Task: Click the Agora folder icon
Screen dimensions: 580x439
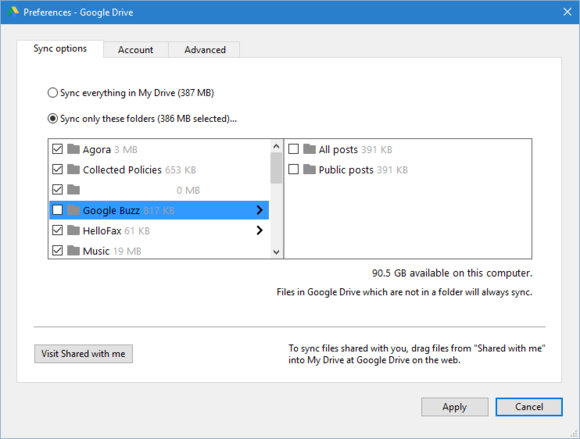Action: (73, 149)
